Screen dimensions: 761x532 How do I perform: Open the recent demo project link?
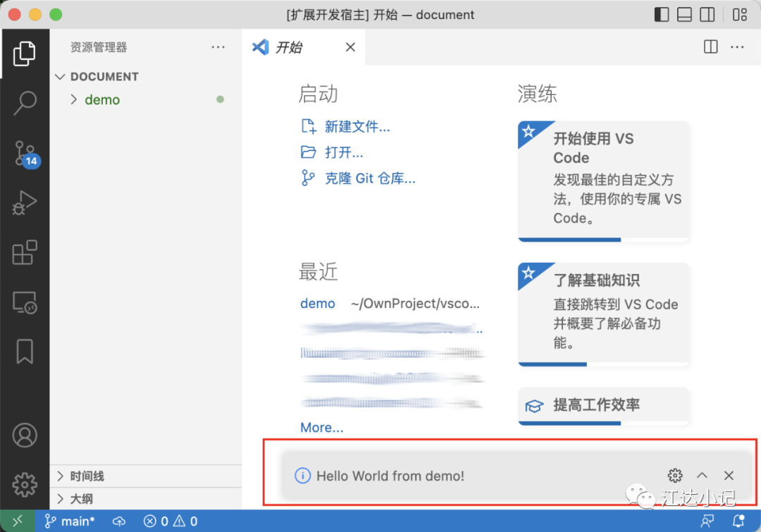coord(317,304)
